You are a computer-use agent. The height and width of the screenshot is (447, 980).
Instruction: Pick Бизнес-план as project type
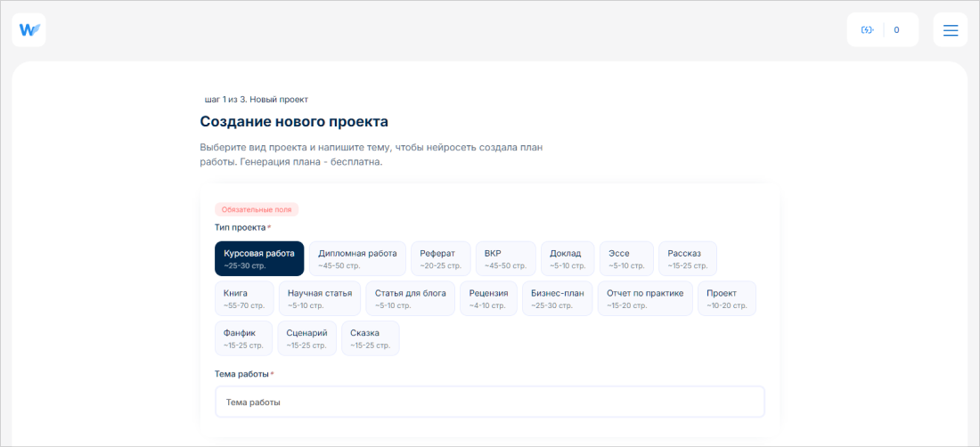click(557, 298)
